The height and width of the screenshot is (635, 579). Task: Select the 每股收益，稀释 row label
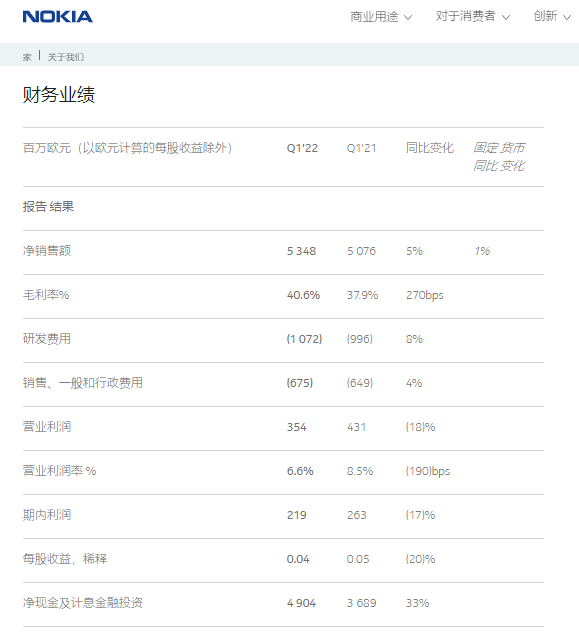(65, 559)
